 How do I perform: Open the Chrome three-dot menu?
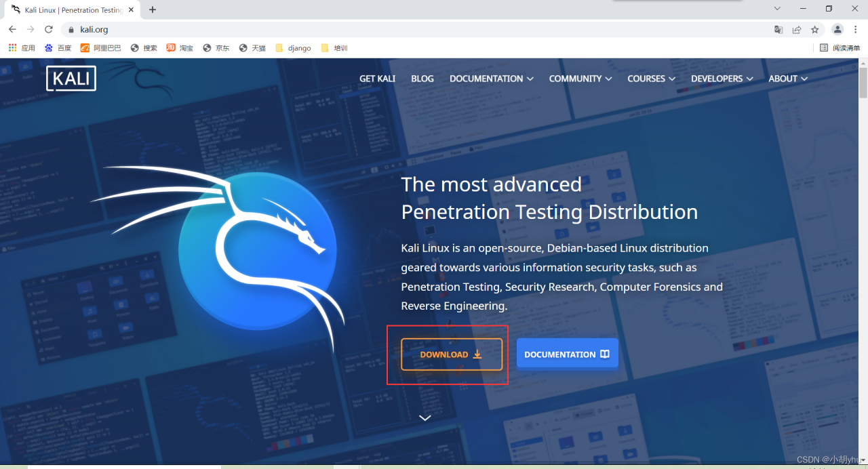[856, 29]
